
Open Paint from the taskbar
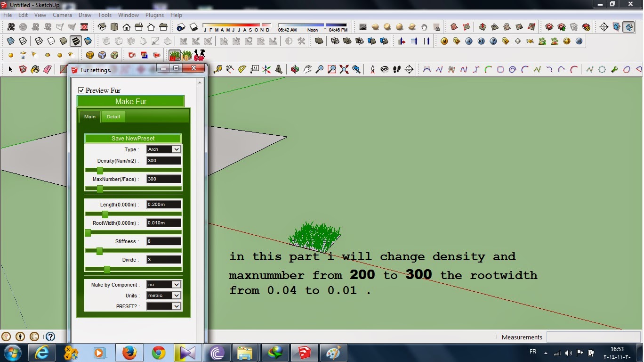coord(333,353)
